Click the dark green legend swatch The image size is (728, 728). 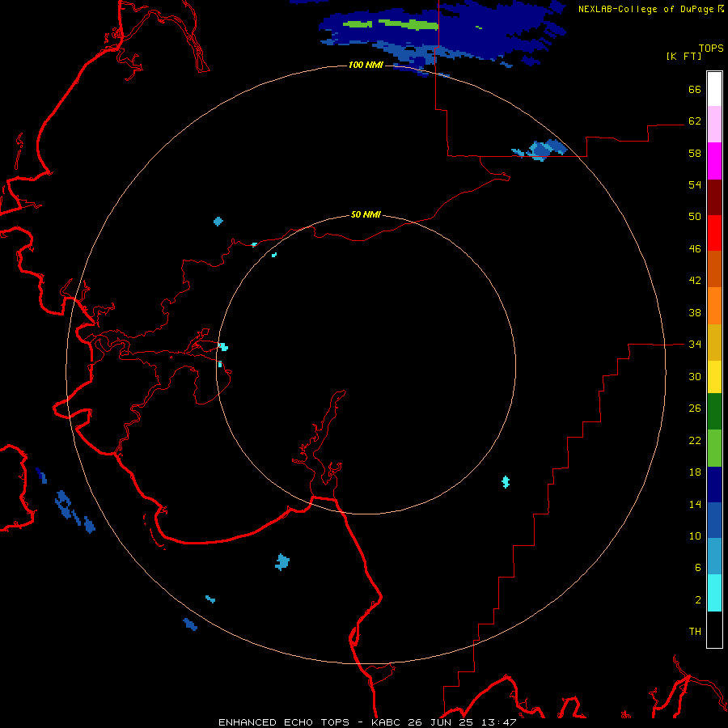[714, 412]
